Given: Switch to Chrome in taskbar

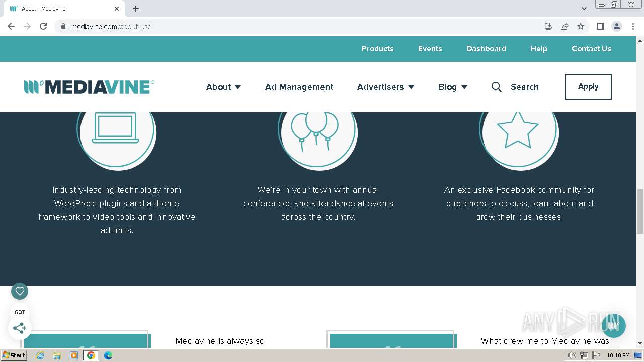Looking at the screenshot, I should [91, 355].
